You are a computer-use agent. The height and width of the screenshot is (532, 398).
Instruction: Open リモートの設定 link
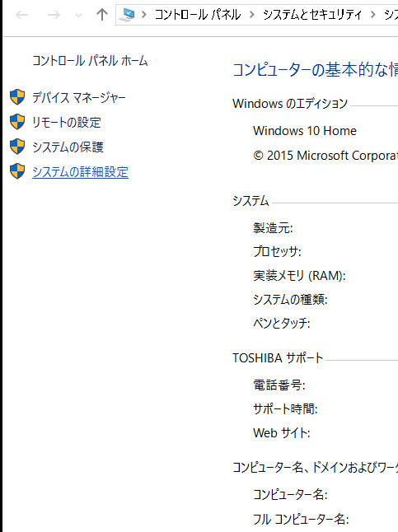point(67,123)
